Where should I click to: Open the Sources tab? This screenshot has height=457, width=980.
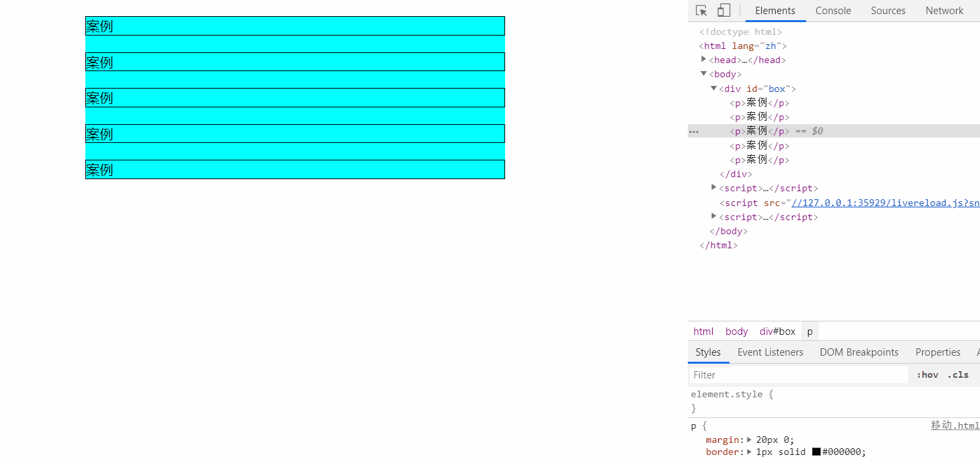pos(888,11)
